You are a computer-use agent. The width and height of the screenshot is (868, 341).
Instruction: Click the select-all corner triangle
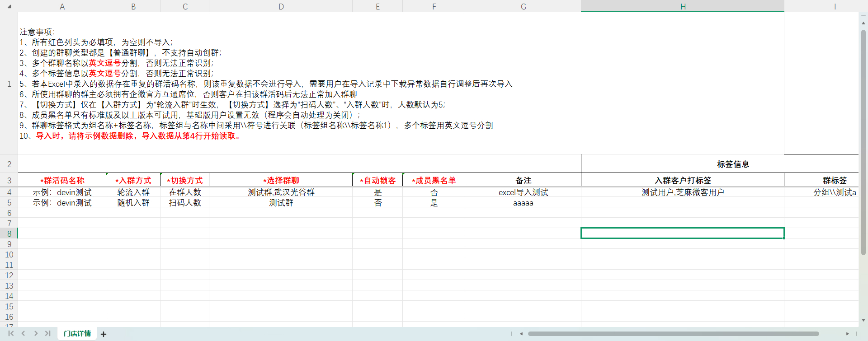tap(9, 7)
